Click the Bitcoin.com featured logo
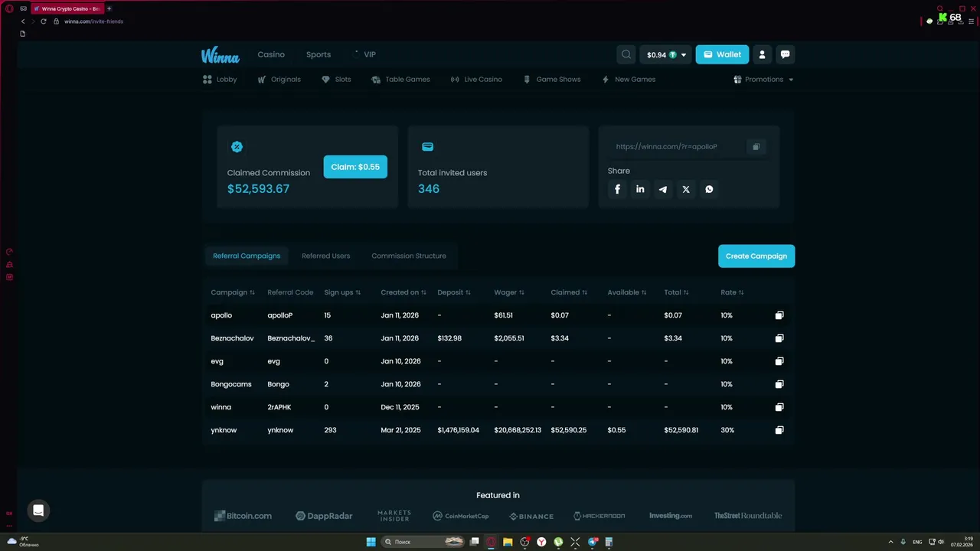Screen dimensions: 980x551 coord(243,516)
